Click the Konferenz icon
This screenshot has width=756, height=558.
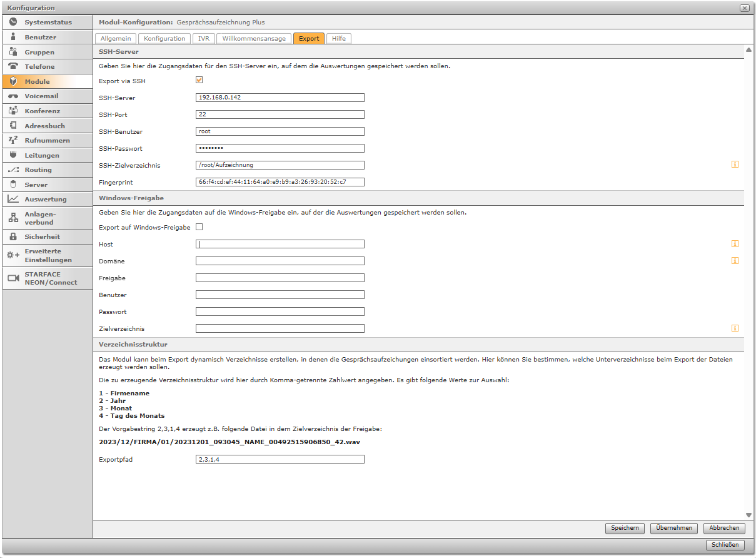(x=13, y=111)
